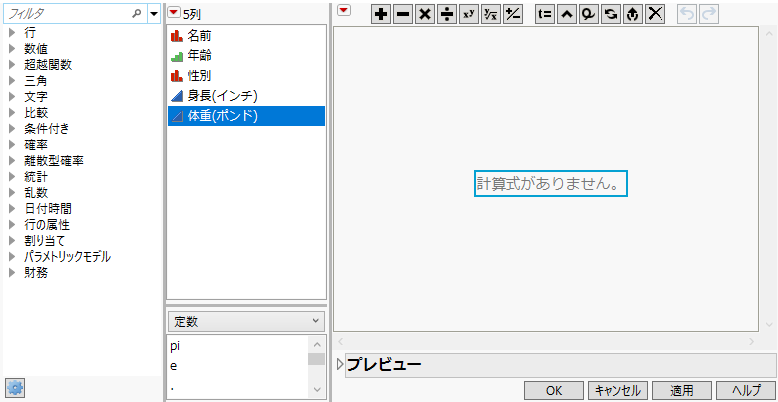Click the formula area horizontal scrollbar right arrow
The width and height of the screenshot is (778, 402).
751,341
